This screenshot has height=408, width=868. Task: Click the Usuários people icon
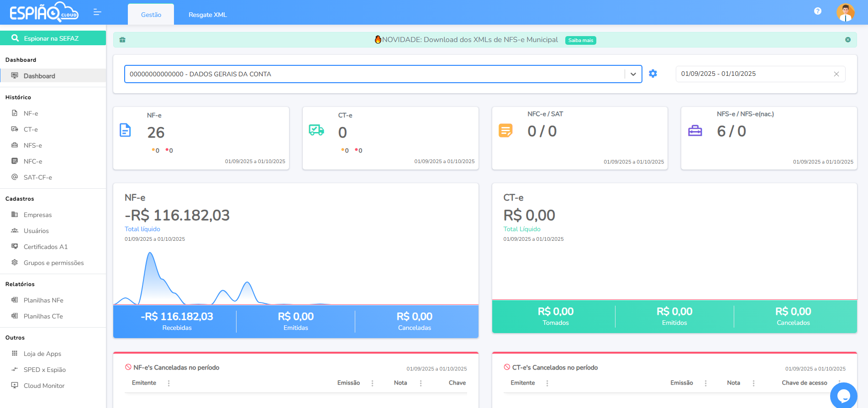[15, 230]
